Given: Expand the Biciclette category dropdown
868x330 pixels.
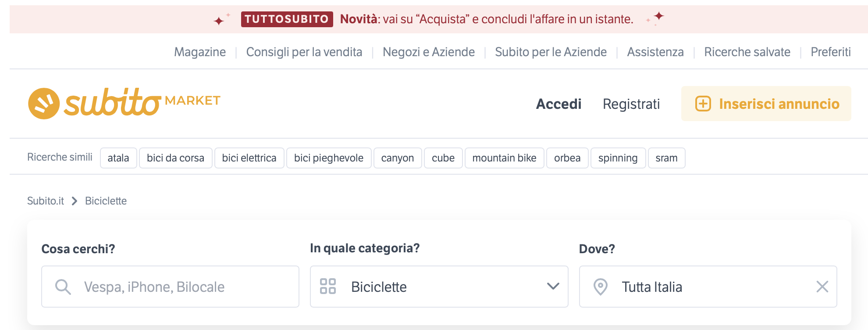Looking at the screenshot, I should [553, 286].
